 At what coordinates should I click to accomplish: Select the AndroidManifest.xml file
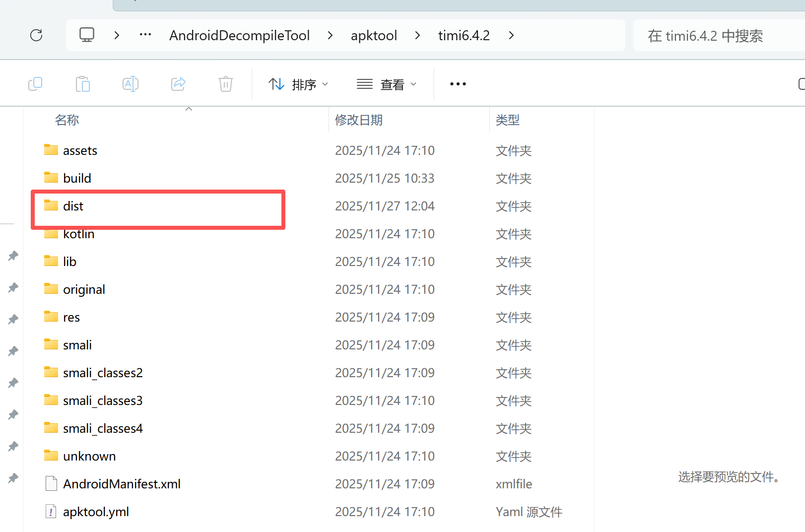tap(122, 484)
